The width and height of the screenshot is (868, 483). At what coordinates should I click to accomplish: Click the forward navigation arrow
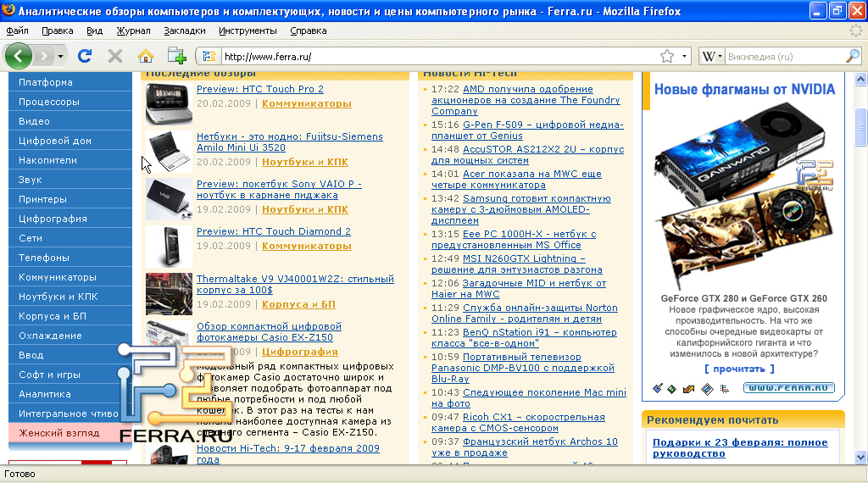(x=44, y=56)
